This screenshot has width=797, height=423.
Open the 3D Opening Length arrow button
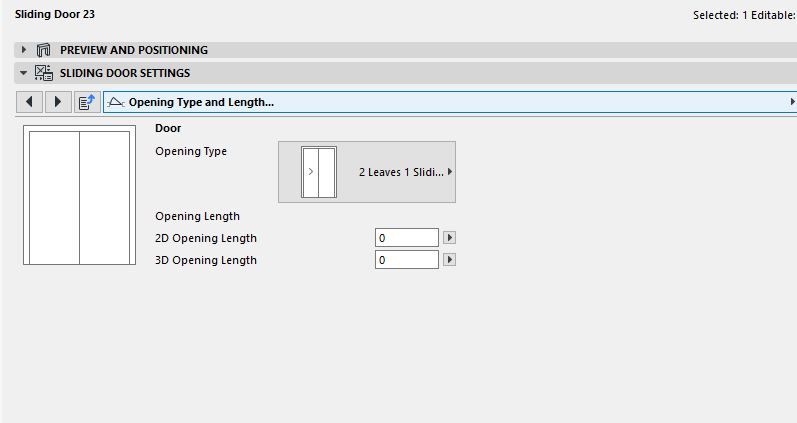click(449, 260)
